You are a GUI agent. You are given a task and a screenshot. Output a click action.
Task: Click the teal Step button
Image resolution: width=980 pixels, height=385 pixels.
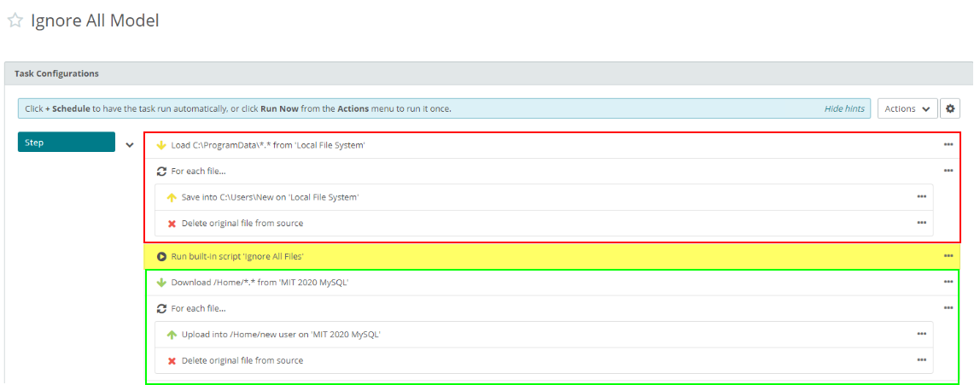(66, 143)
